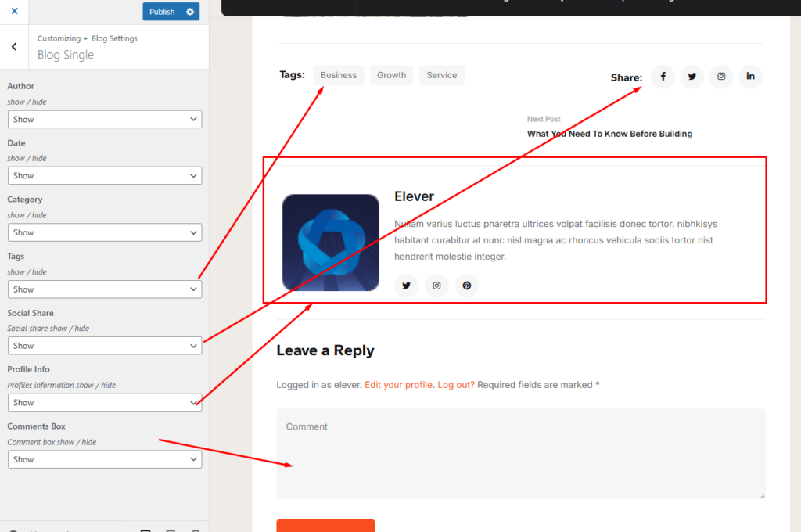The image size is (801, 532).
Task: Share the post on Instagram
Action: click(x=721, y=77)
